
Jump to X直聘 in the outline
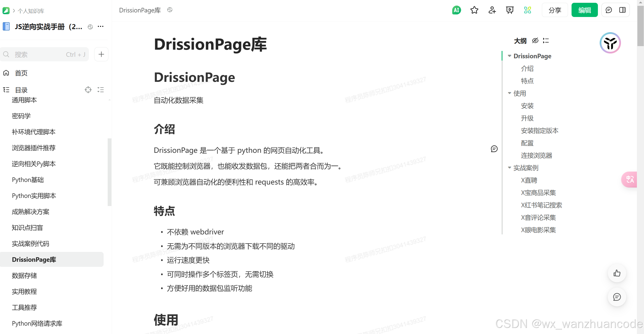coord(529,180)
